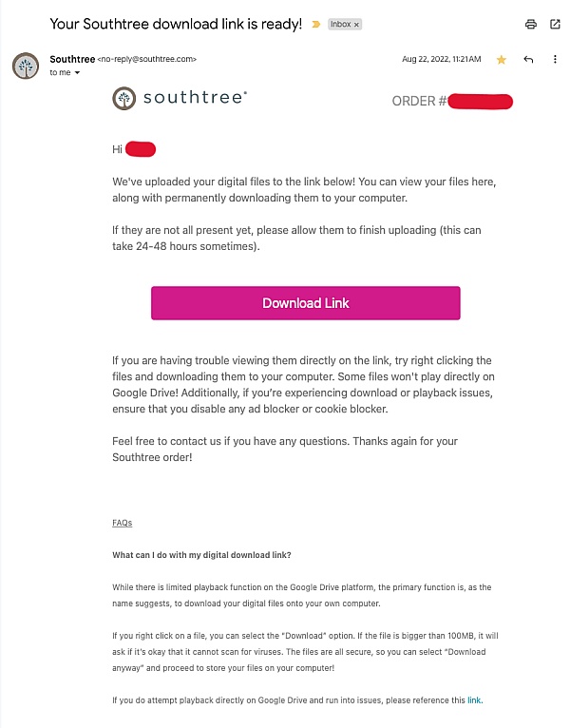Image resolution: width=570 pixels, height=728 pixels.
Task: Click the no-reply@southtree.com address
Action: 147,59
